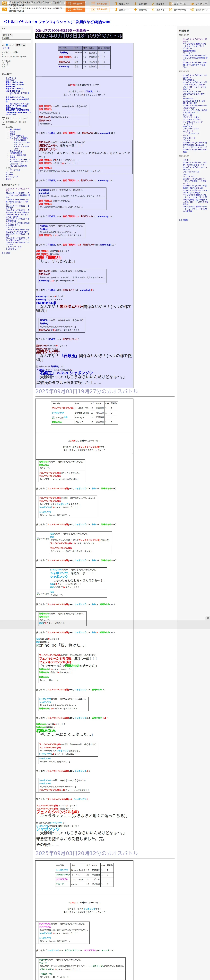Image resolution: width=210 pixels, height=980 pixels.
Task: Open 愚痴板 link in left menu
Action: pos(13,157)
